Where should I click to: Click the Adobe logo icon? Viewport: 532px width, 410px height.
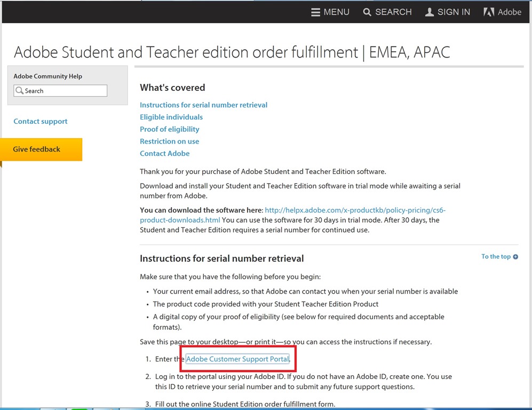click(x=489, y=12)
